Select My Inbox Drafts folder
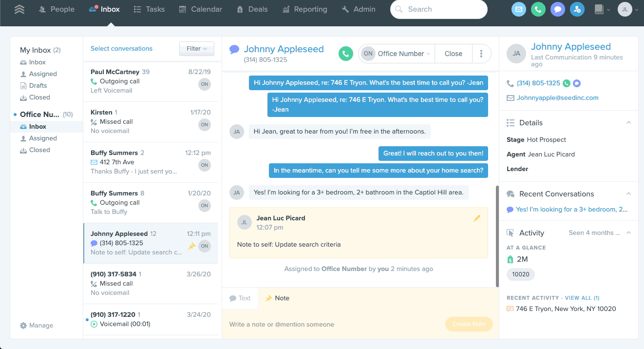Screen dimensions: 644x349 coord(38,86)
